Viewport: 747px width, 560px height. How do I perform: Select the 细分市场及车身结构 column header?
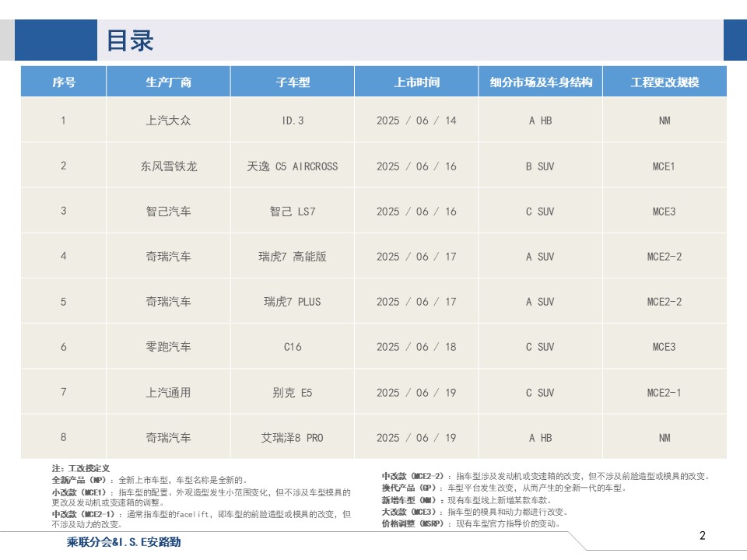tap(541, 82)
